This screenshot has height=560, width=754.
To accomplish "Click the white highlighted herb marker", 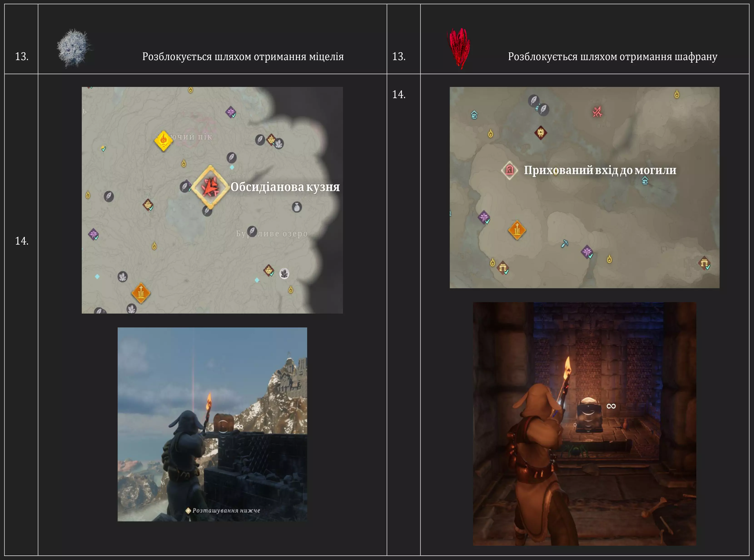I will click(x=284, y=273).
